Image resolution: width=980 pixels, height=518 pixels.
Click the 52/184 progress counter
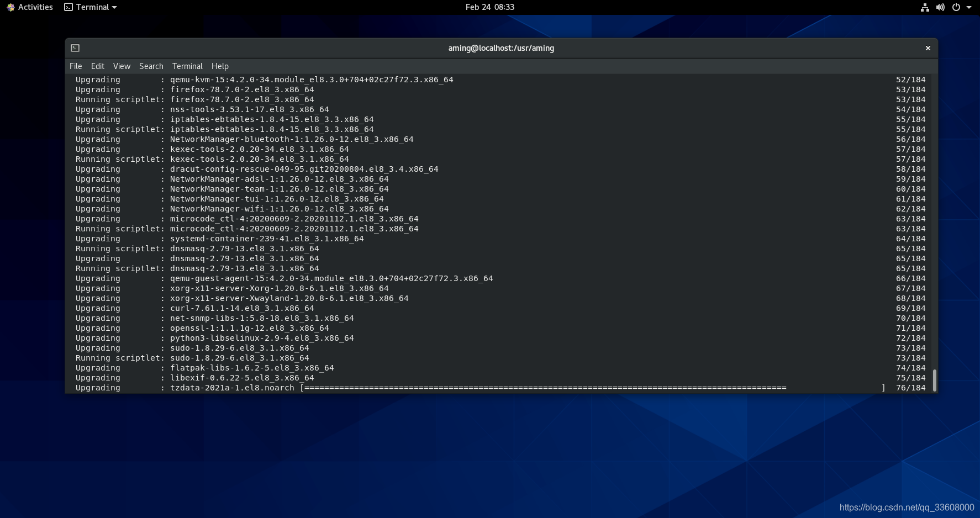click(x=911, y=80)
